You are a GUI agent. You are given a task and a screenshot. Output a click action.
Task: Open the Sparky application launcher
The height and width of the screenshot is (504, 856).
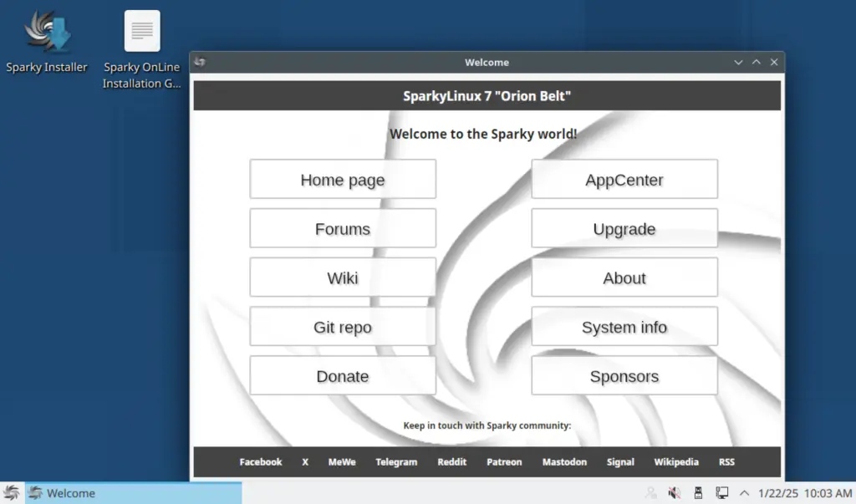tap(12, 492)
